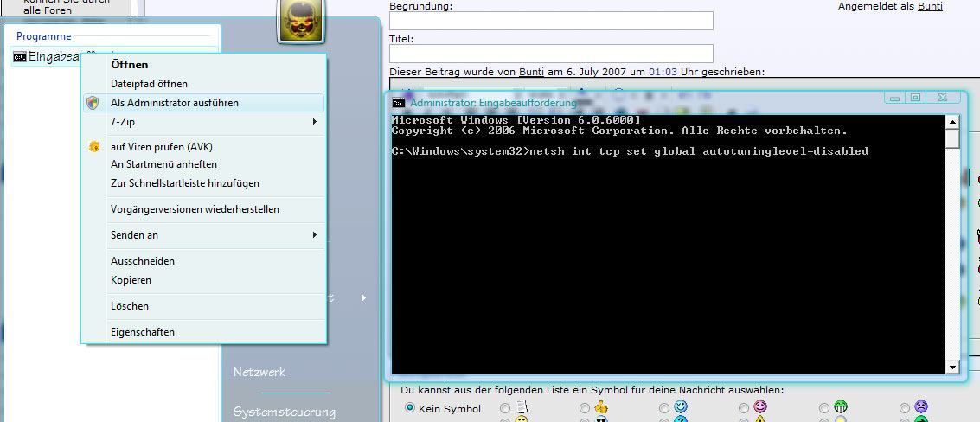Click the Microsoft Windows [Version 6.0.6000] line
This screenshot has height=422, width=980.
click(516, 120)
